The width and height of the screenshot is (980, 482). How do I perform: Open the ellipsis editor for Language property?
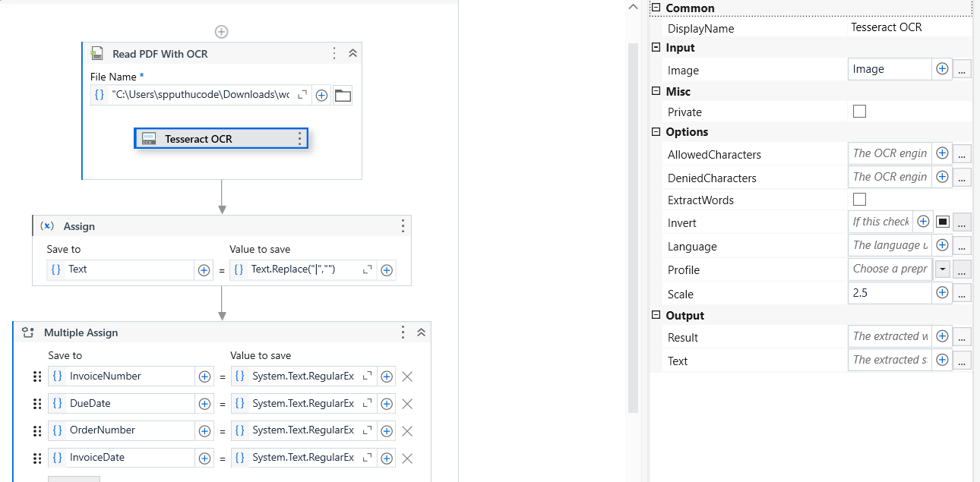962,246
